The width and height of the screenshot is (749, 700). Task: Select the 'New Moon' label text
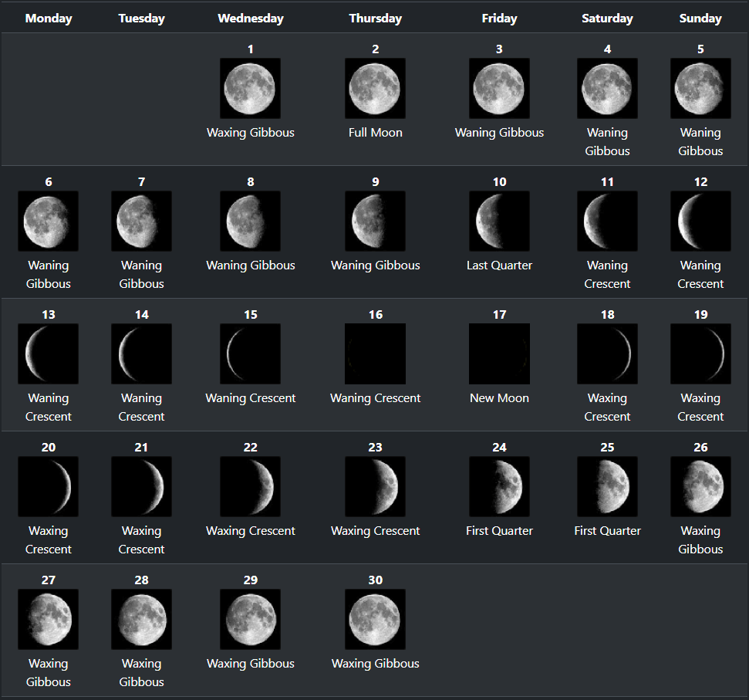(499, 398)
